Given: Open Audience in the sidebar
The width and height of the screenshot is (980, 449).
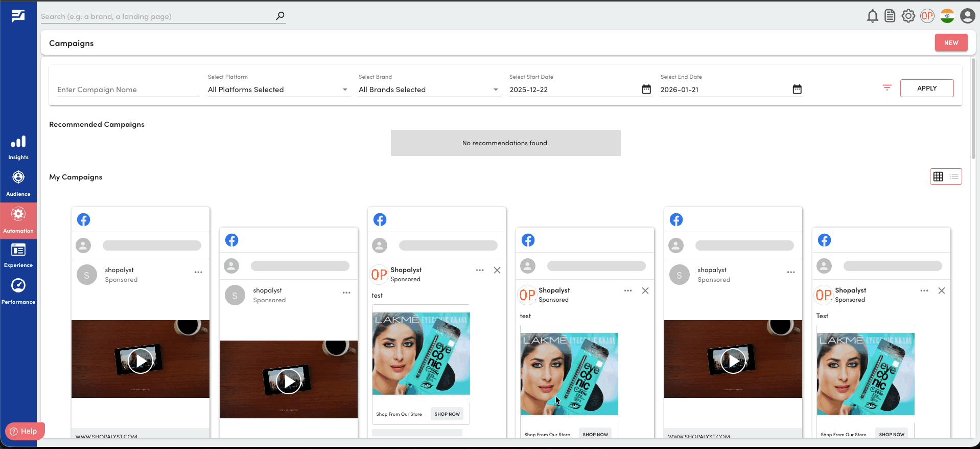Looking at the screenshot, I should click(x=18, y=184).
